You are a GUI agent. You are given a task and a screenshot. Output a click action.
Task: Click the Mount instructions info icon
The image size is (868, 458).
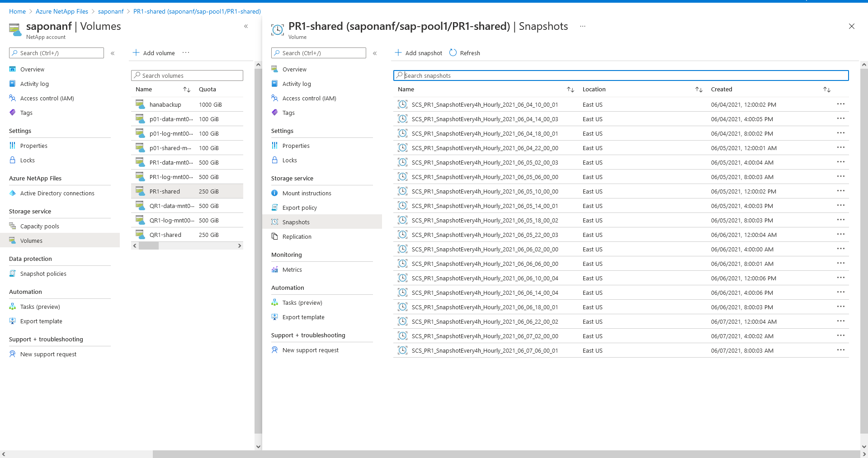coord(274,193)
